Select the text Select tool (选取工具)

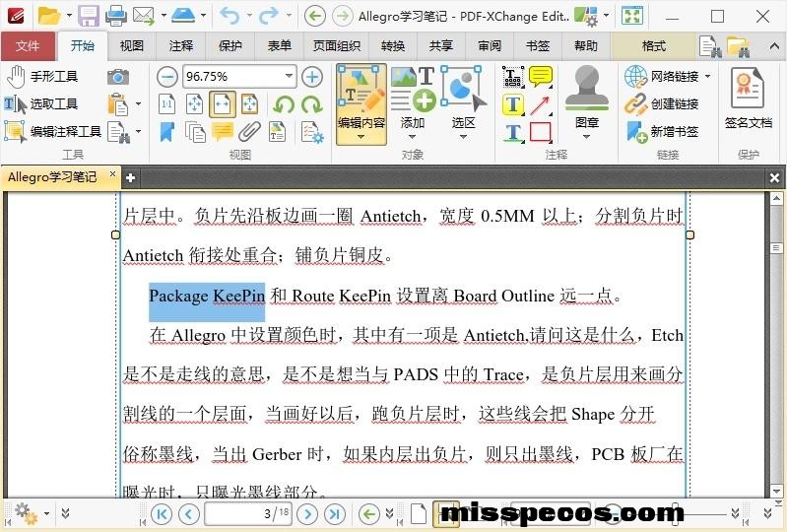click(41, 103)
